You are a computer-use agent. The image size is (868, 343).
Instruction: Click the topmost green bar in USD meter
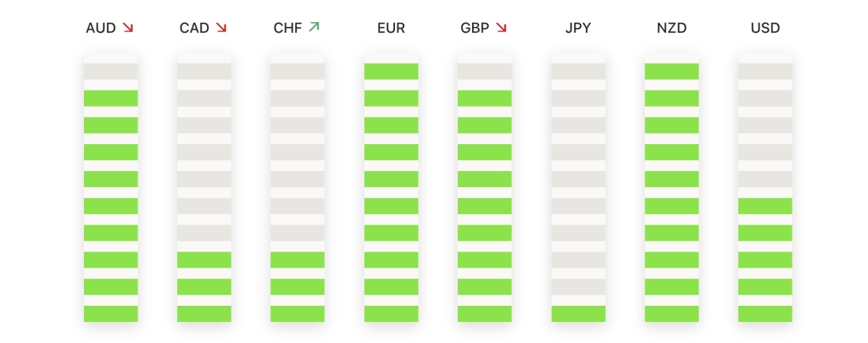point(765,206)
